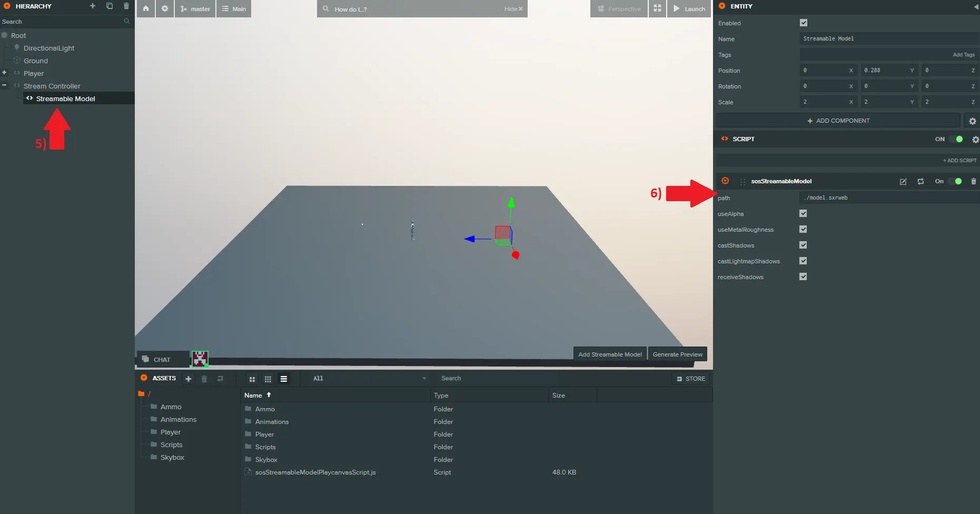This screenshot has height=514, width=980.
Task: Parse the sosStreamableModel script attributes
Action: click(920, 182)
